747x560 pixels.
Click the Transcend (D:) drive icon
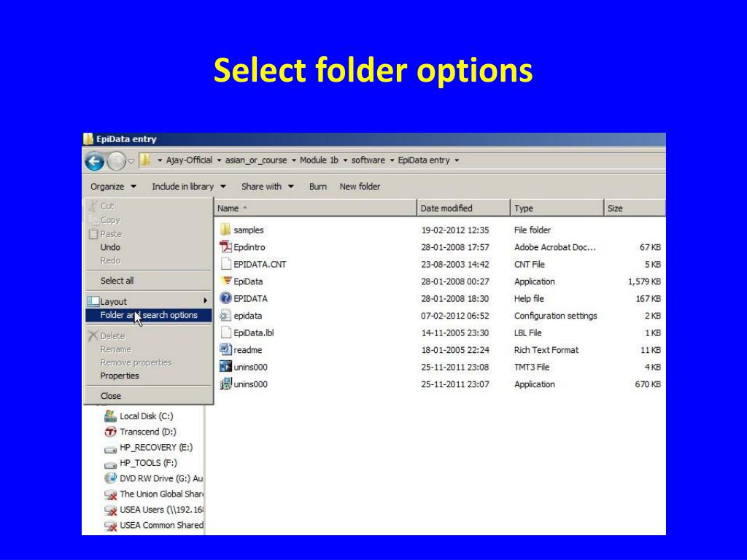[110, 432]
